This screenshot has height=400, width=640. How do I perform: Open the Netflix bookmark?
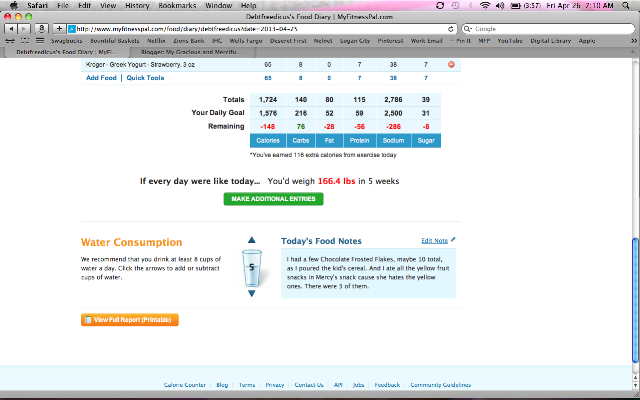pos(156,41)
